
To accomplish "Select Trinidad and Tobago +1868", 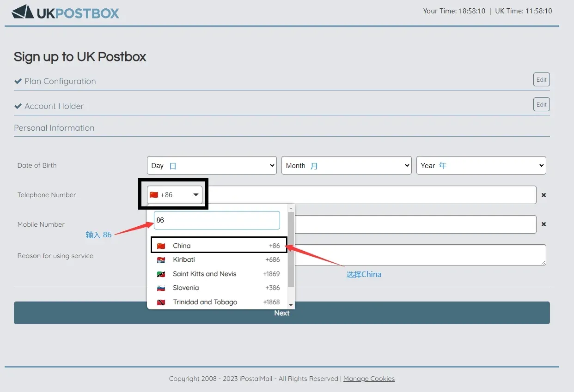I will (218, 302).
